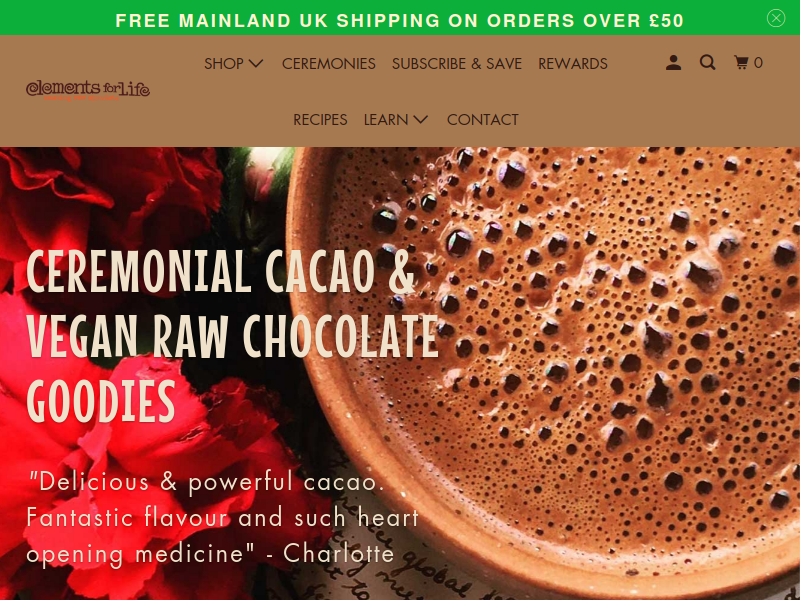Image resolution: width=800 pixels, height=600 pixels.
Task: Open the Recipes page
Action: (320, 119)
